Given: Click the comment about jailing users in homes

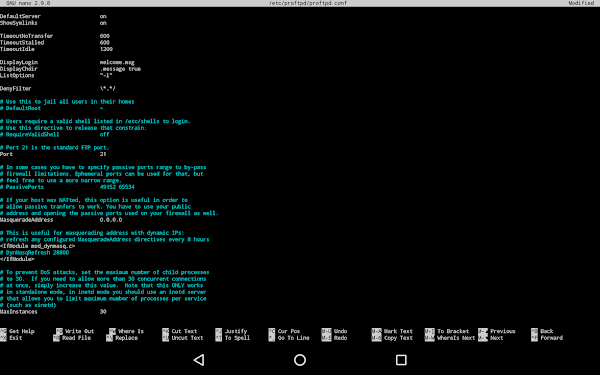Looking at the screenshot, I should (x=67, y=102).
